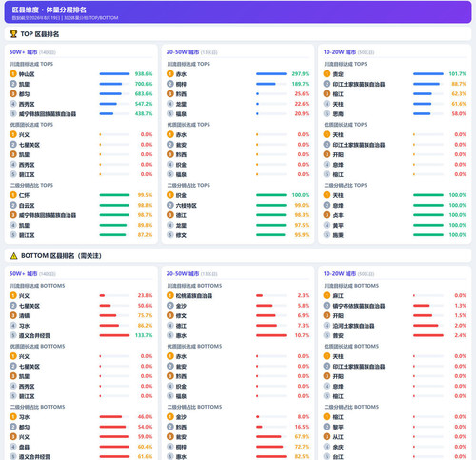Click the silver rank 2 badge on the 700.6% row
Viewport: 476px width, 460px height.
click(13, 84)
